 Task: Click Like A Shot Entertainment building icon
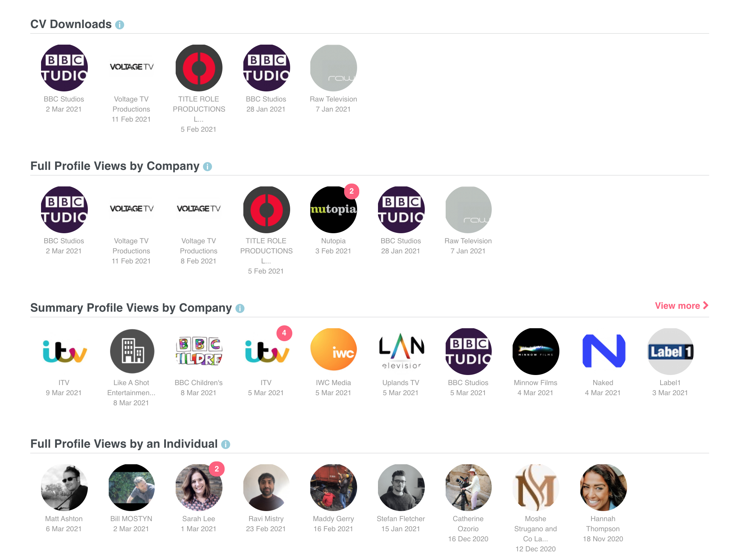pos(131,352)
